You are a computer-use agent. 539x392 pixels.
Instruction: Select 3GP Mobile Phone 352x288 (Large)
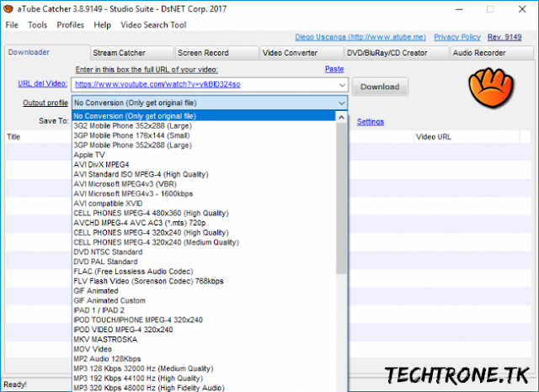[204, 146]
